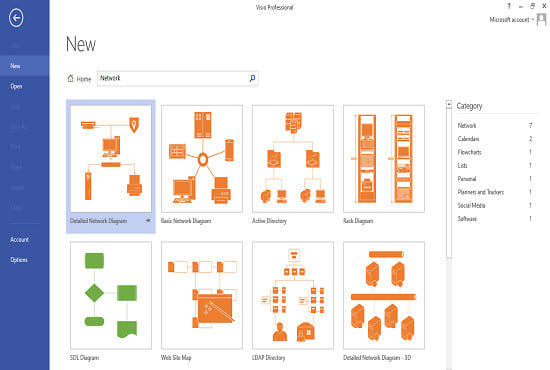
Task: Open the Basic Network Diagram template thumbnail
Action: click(202, 159)
